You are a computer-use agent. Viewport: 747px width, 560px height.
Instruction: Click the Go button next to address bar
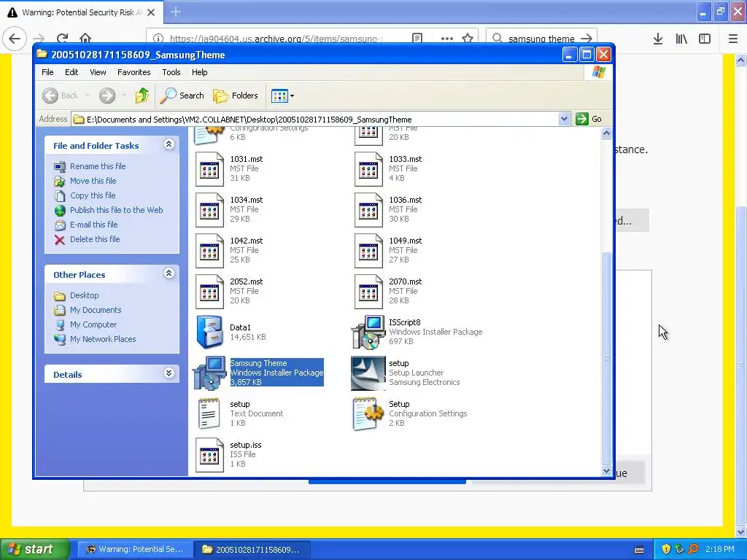click(x=589, y=119)
